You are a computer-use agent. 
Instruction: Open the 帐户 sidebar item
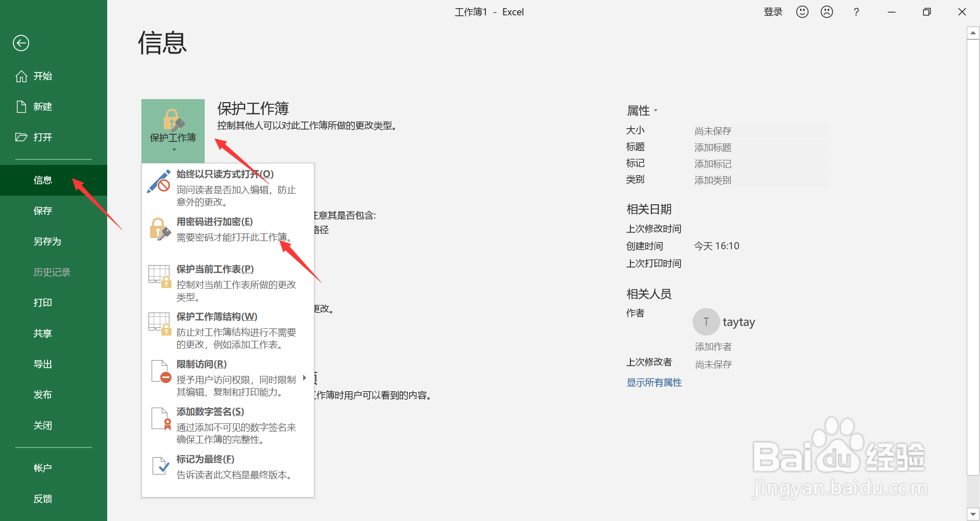coord(54,468)
